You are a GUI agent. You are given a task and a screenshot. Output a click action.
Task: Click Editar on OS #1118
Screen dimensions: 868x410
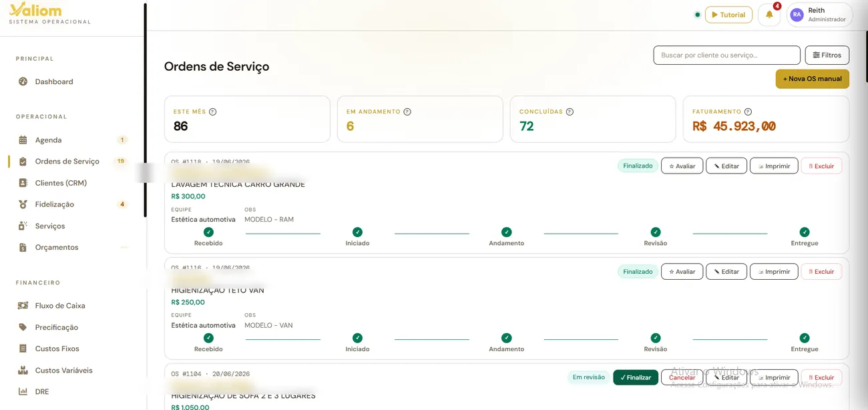726,166
